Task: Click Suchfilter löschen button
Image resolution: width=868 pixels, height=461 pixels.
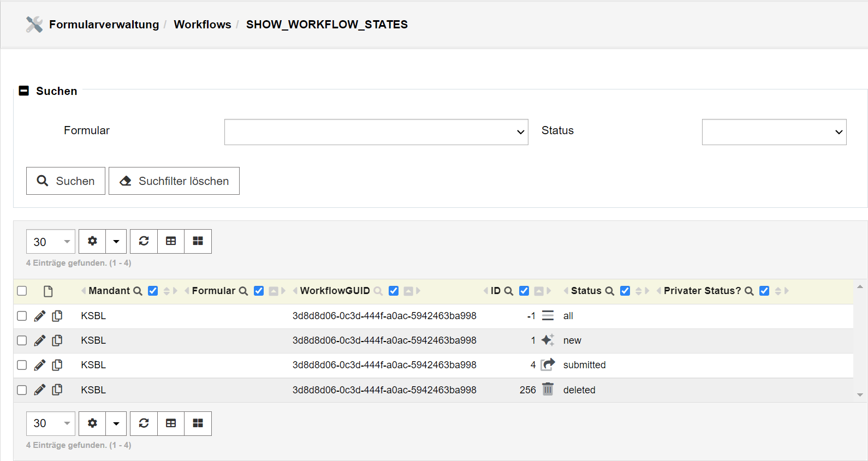Action: [x=174, y=181]
